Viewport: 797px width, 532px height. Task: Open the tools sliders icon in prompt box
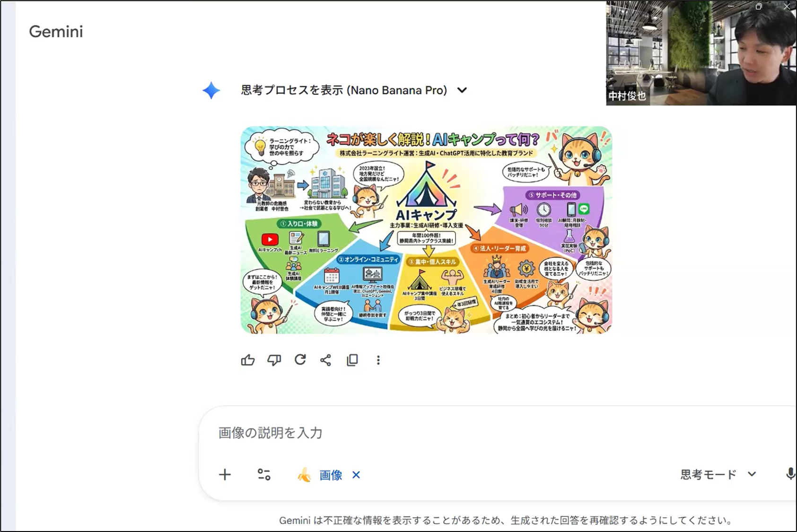tap(264, 475)
